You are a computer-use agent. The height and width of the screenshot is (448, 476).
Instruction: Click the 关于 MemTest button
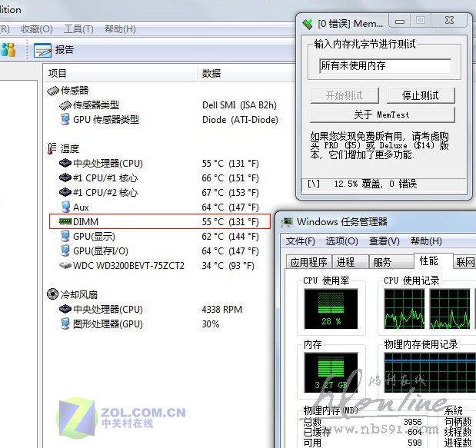pos(382,114)
